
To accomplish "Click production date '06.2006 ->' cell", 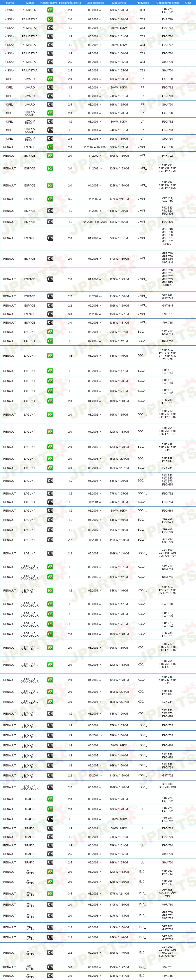I will [95, 976].
